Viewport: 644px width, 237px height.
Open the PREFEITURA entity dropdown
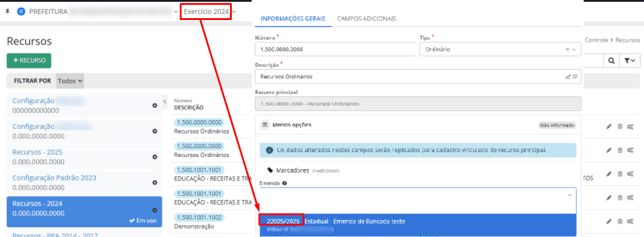[176, 12]
